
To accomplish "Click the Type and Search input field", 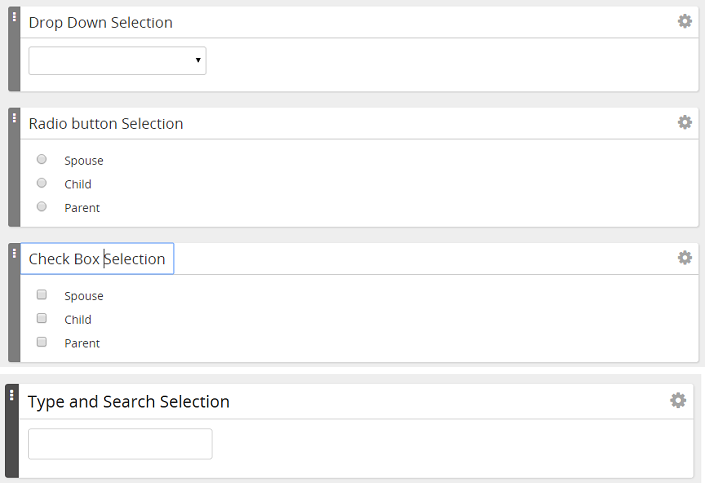I will 120,444.
